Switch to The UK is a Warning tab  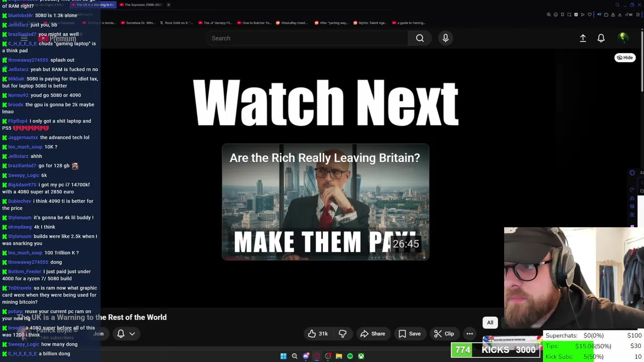(93, 5)
